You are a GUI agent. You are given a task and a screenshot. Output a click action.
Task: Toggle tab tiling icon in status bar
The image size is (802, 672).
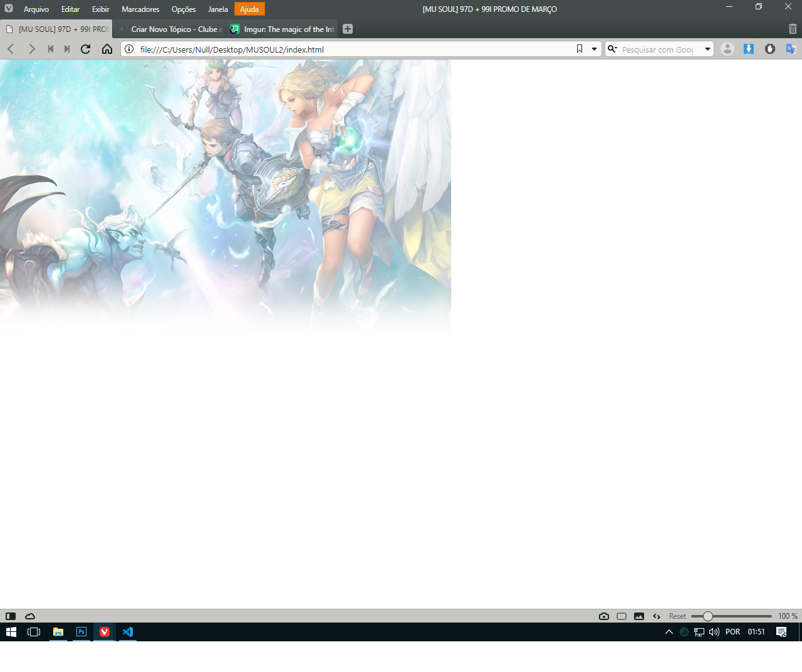(x=622, y=616)
